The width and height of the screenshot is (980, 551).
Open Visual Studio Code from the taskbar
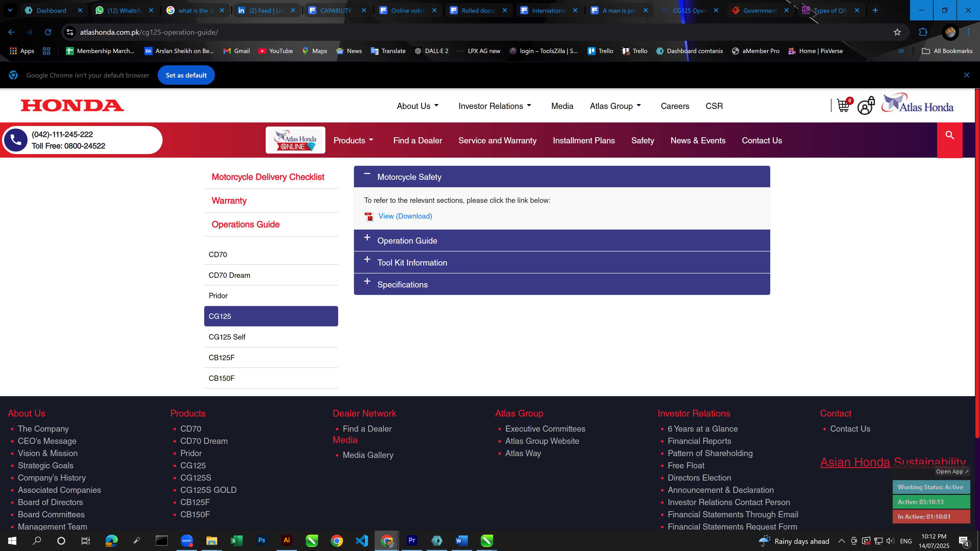(361, 540)
